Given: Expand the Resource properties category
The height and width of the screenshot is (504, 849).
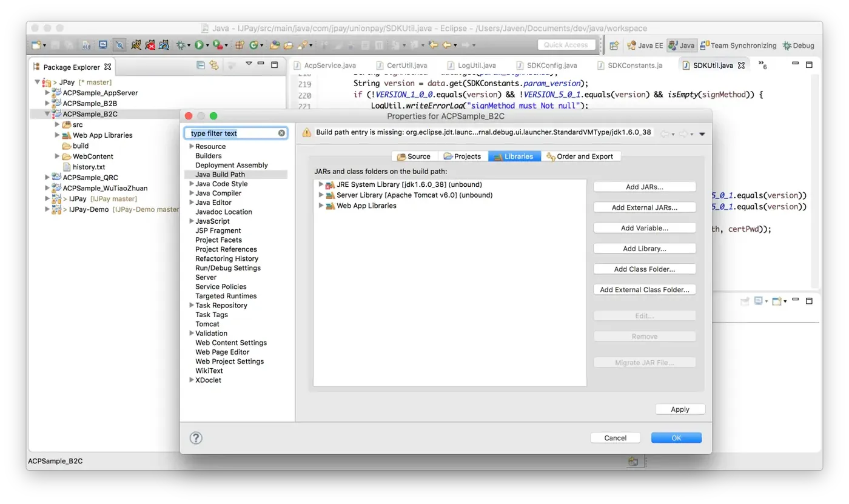Looking at the screenshot, I should [192, 146].
